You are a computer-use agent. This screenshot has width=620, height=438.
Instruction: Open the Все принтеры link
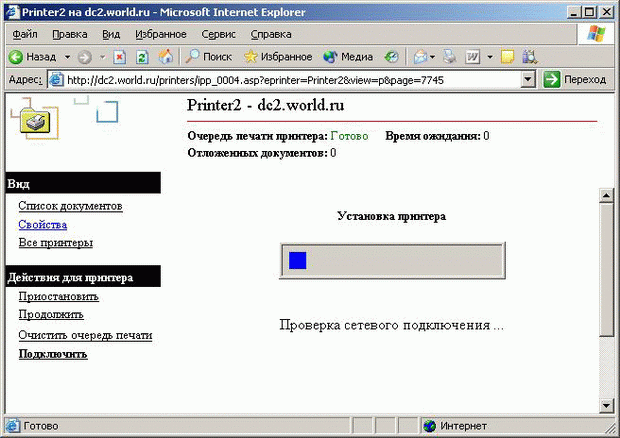tap(56, 243)
